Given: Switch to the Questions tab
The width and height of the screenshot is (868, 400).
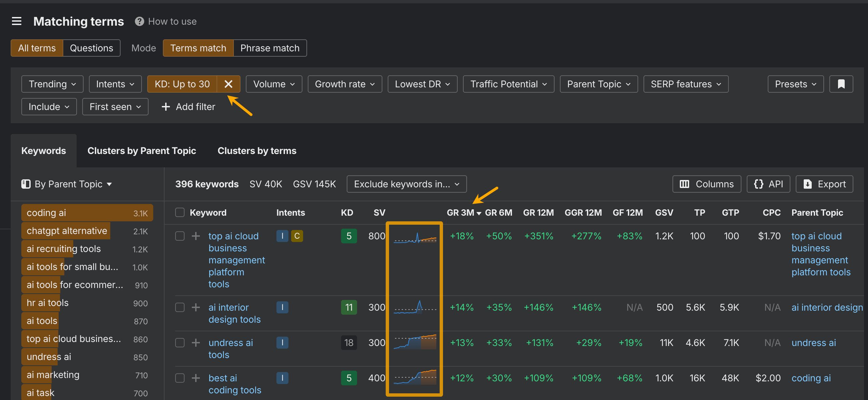Looking at the screenshot, I should 91,48.
